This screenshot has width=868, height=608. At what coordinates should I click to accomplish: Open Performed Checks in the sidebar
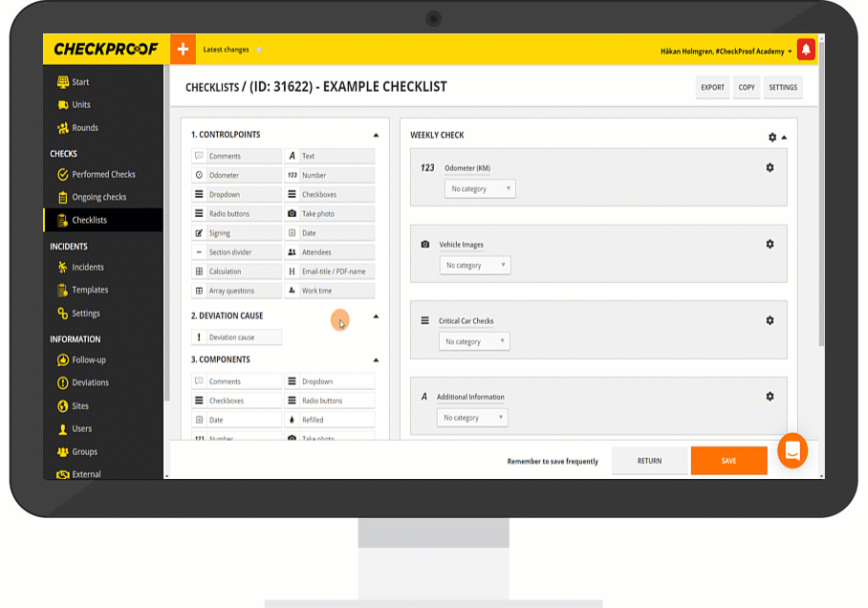tap(103, 175)
